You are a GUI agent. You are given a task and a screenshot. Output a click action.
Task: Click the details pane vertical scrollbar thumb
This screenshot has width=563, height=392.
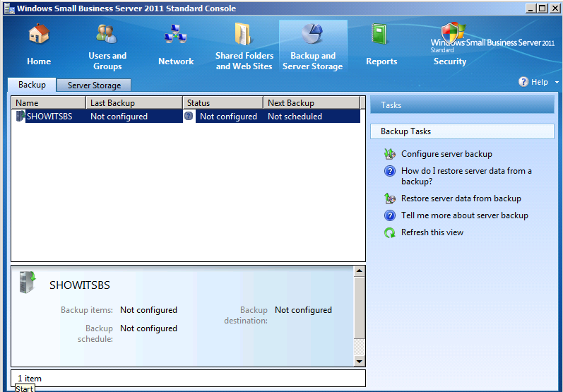pyautogui.click(x=359, y=307)
